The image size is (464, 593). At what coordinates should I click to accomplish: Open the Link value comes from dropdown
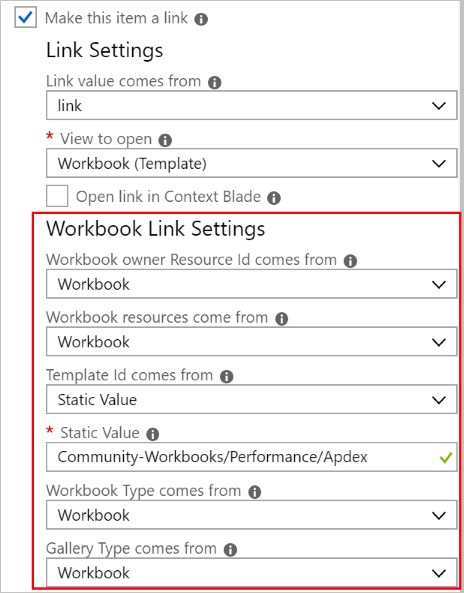click(251, 105)
